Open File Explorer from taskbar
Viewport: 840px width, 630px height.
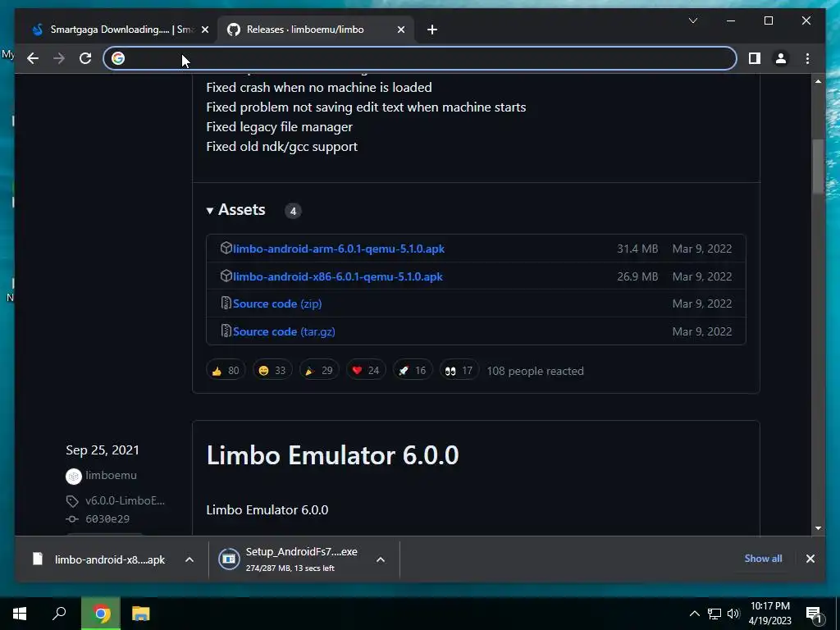tap(141, 614)
